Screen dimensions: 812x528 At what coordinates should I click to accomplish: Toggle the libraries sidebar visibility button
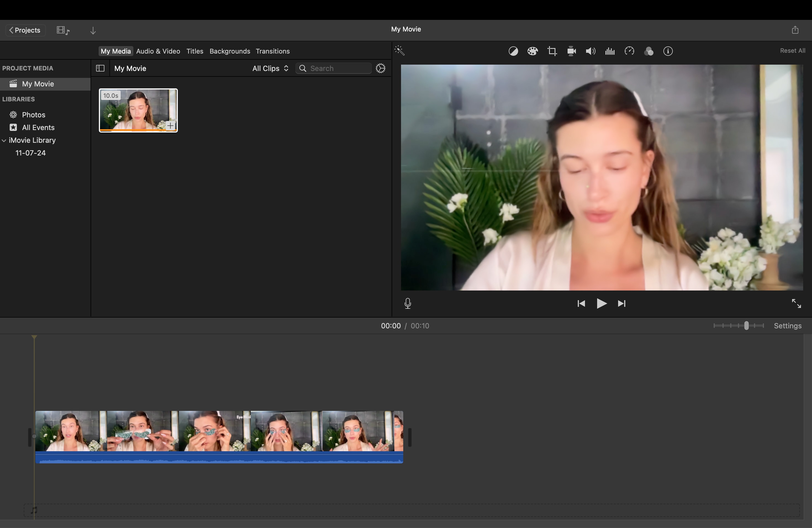point(100,68)
